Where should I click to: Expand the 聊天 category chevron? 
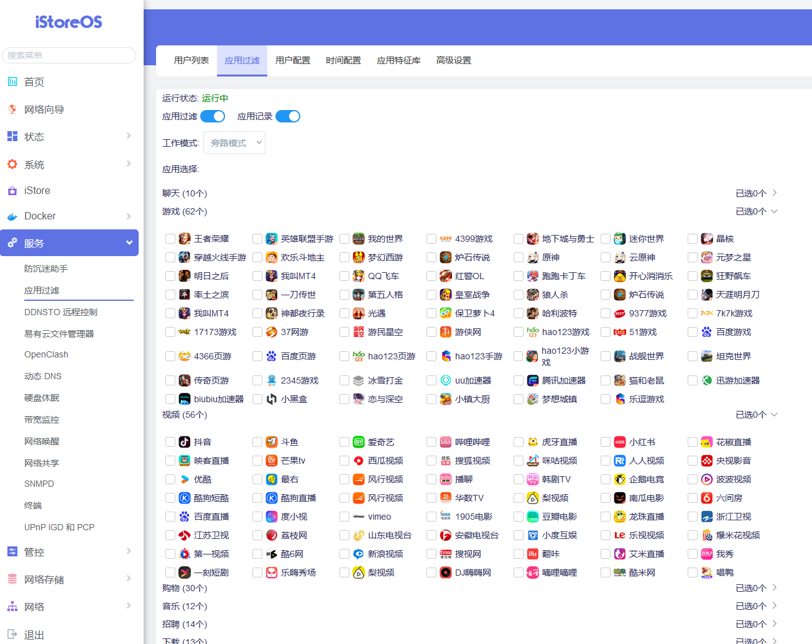(774, 193)
